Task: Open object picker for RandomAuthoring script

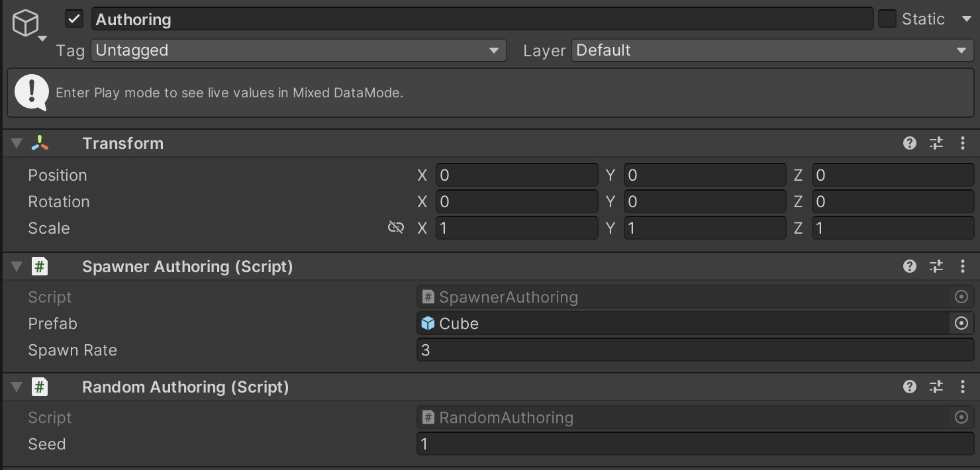Action: point(961,418)
